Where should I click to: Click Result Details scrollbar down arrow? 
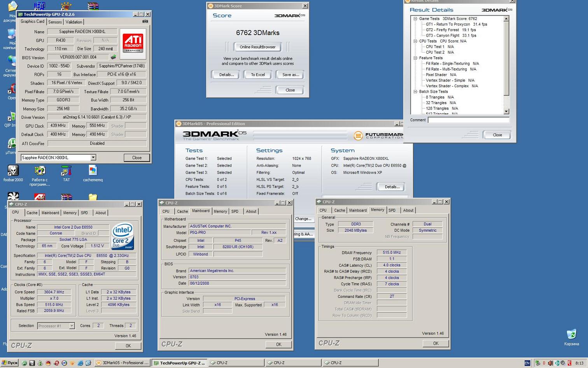pyautogui.click(x=506, y=111)
